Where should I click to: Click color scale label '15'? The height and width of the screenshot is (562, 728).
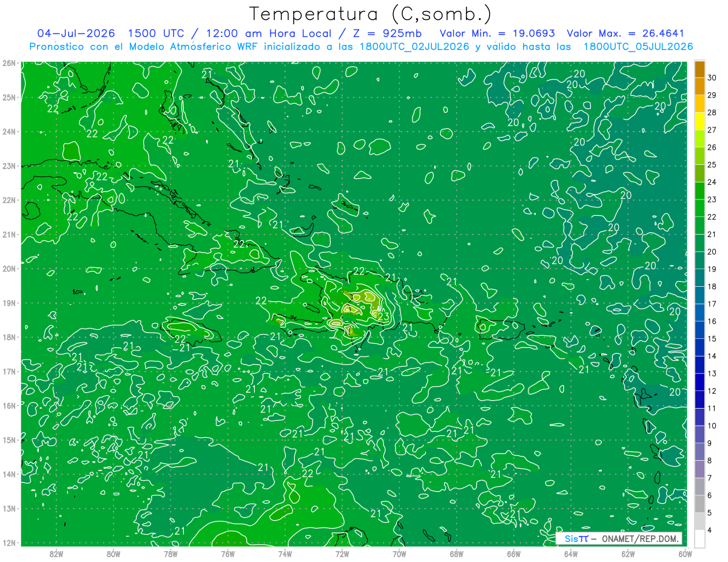click(712, 338)
